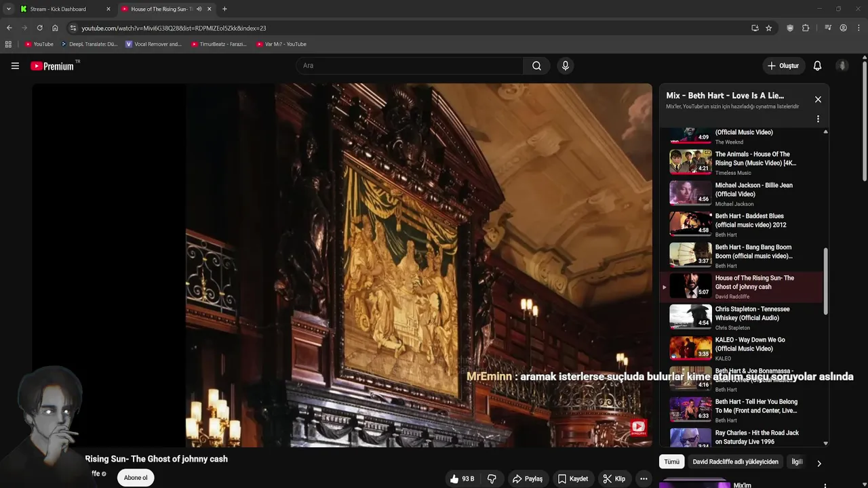The width and height of the screenshot is (868, 488).
Task: Play Beth Hart Baddest Blues video
Action: tap(743, 225)
